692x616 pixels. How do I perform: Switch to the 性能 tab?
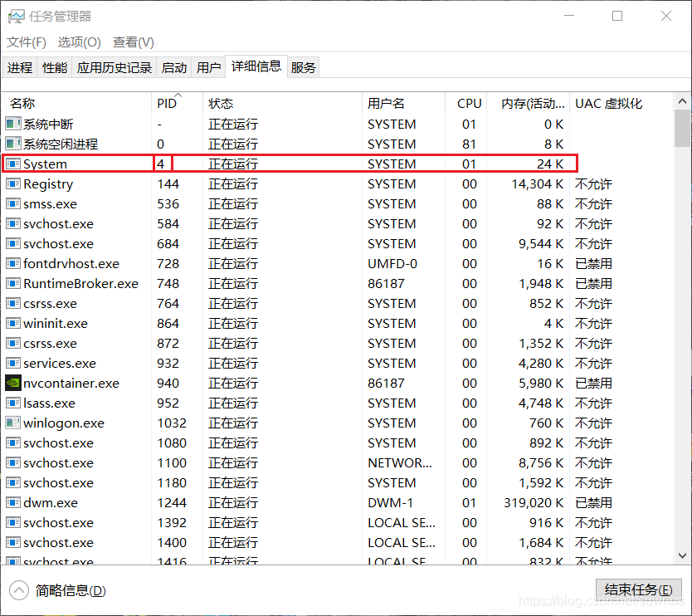tap(55, 67)
